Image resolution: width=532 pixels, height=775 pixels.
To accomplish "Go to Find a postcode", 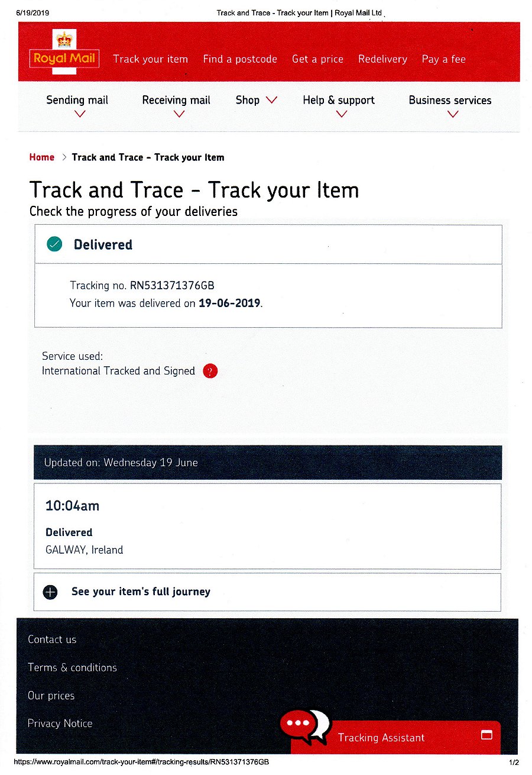I will (240, 59).
